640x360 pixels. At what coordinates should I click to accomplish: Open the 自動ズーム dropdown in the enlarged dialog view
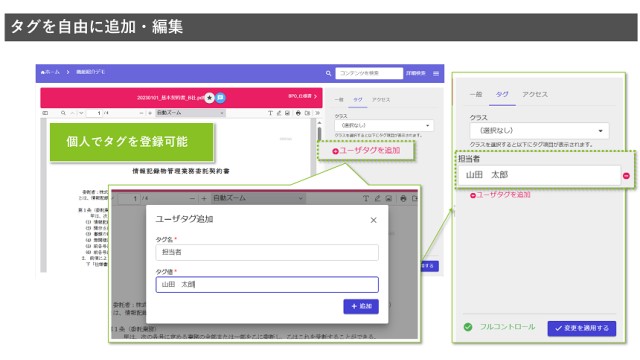(x=258, y=198)
